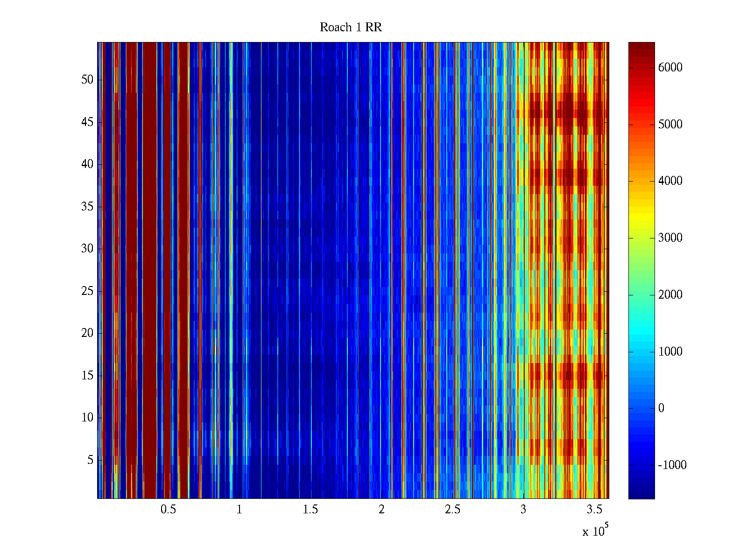Click the y-axis tick label 25
The height and width of the screenshot is (560, 747).
tap(87, 291)
